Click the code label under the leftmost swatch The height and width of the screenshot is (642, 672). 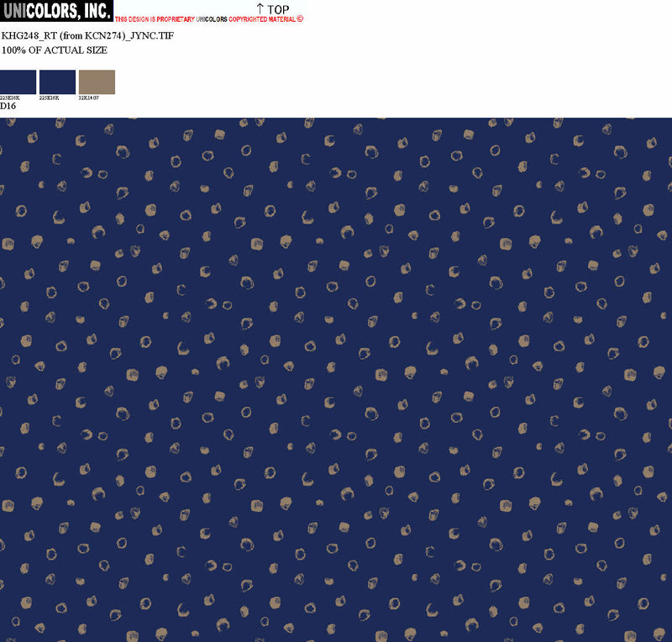(10, 98)
